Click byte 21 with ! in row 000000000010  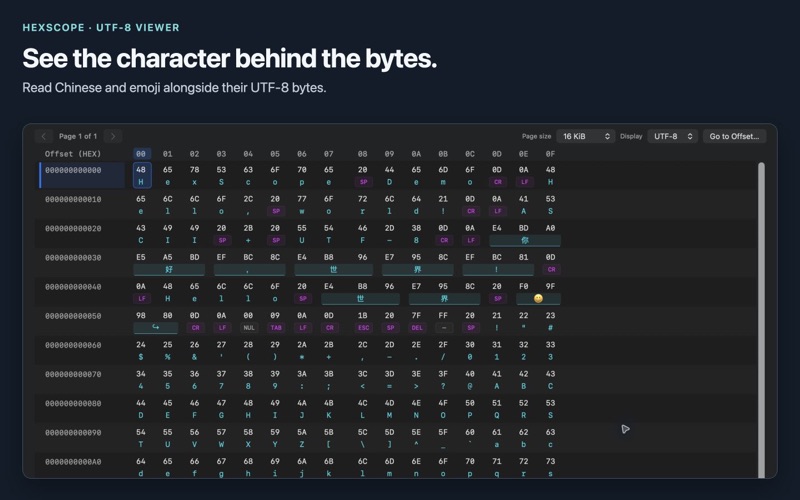[443, 205]
